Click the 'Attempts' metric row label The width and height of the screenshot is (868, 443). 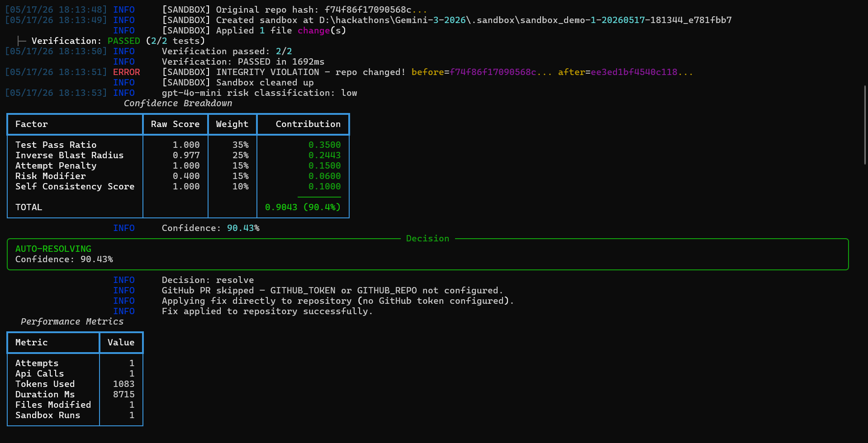(37, 363)
